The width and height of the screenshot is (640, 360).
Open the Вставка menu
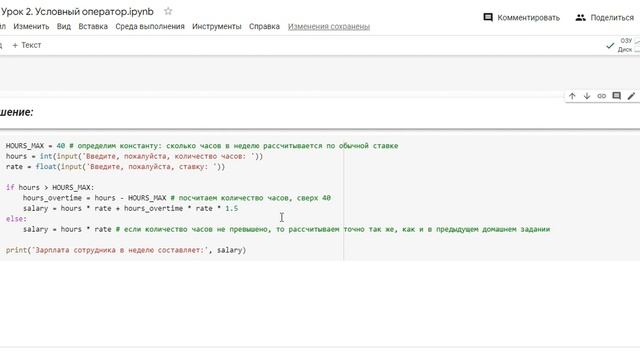coord(93,27)
